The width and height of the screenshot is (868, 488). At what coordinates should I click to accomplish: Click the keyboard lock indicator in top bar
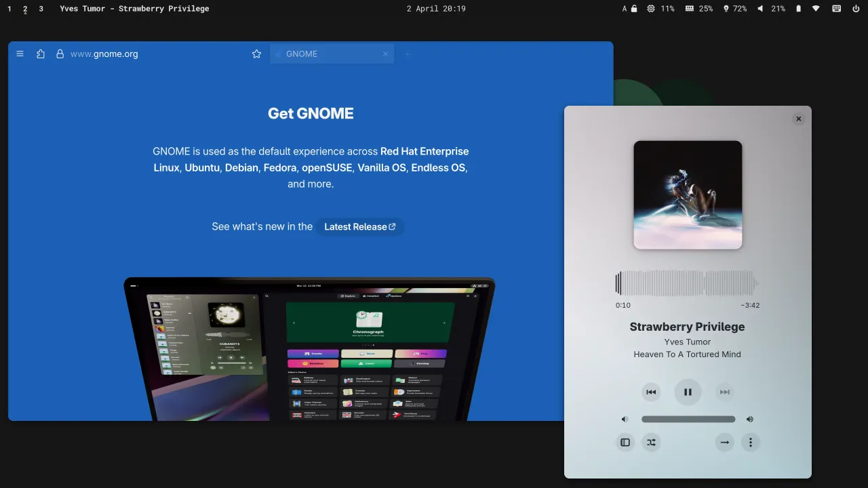coord(629,9)
